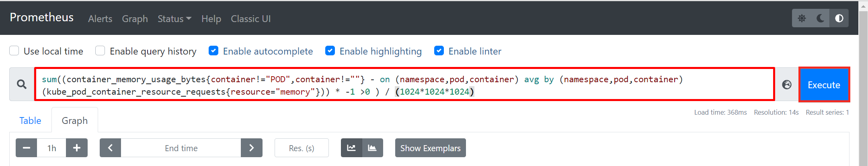Disable the Enable linter checkbox

tap(439, 51)
